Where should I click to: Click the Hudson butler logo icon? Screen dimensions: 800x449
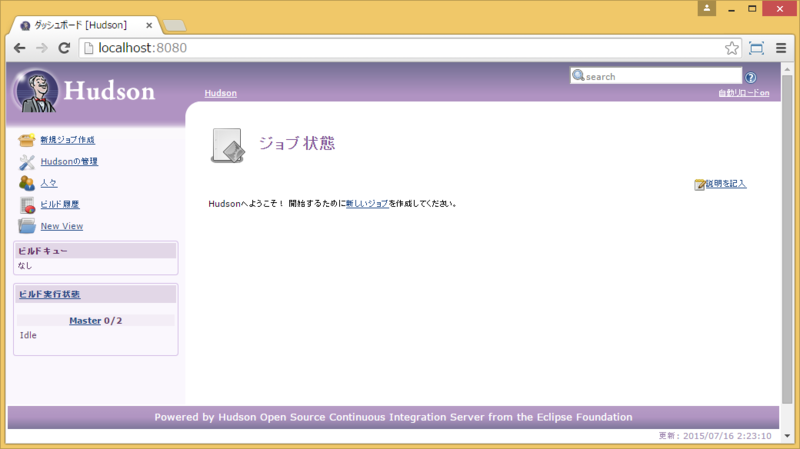pyautogui.click(x=36, y=91)
